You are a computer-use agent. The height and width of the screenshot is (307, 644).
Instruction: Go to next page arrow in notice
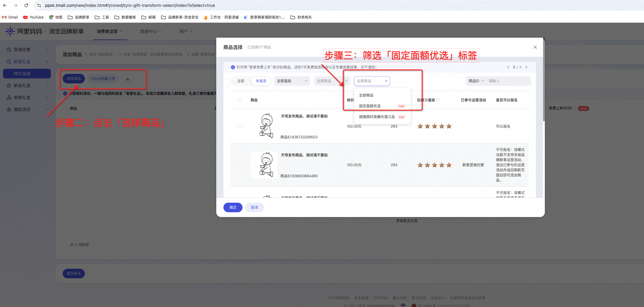pos(526,67)
